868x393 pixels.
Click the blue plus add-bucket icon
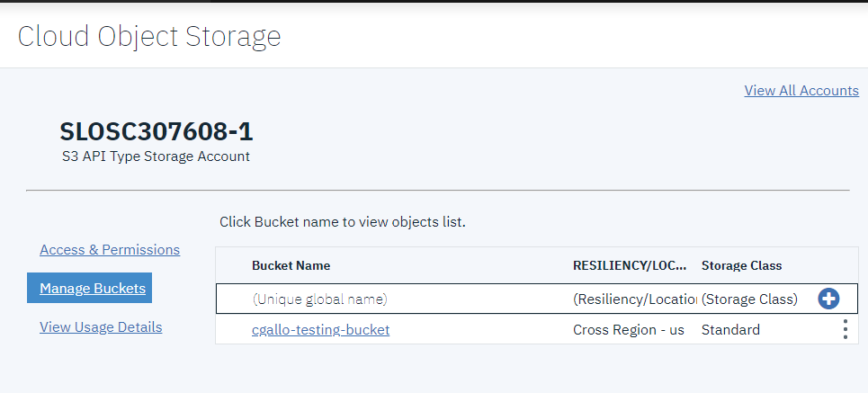tap(828, 299)
